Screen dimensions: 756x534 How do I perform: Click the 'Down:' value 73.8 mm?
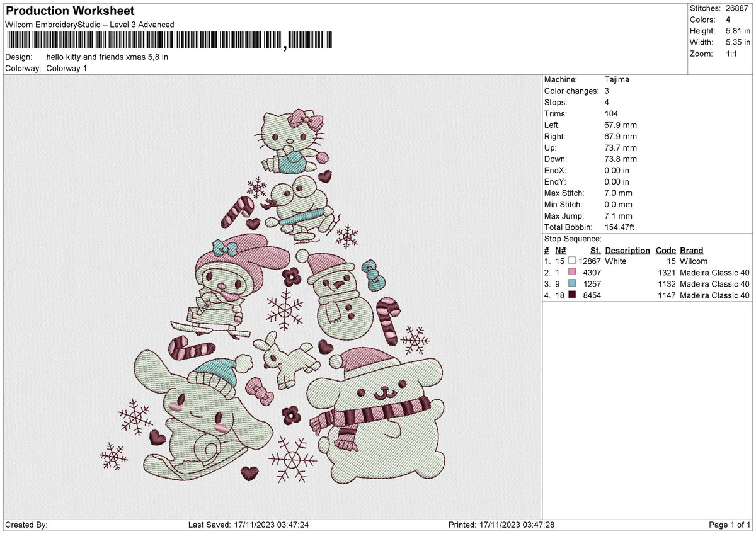click(x=621, y=159)
